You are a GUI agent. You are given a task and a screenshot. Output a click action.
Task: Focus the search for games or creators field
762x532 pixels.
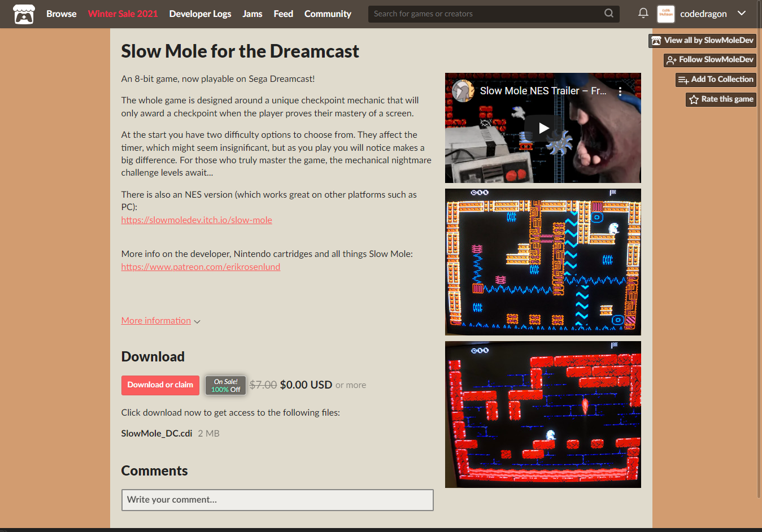[494, 14]
